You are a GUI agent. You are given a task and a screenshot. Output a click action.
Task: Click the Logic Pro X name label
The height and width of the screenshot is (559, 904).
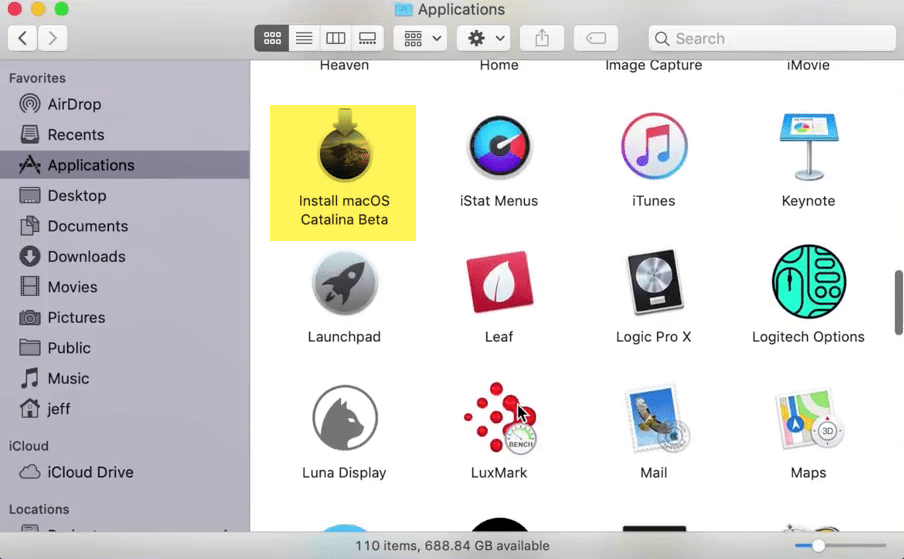654,337
